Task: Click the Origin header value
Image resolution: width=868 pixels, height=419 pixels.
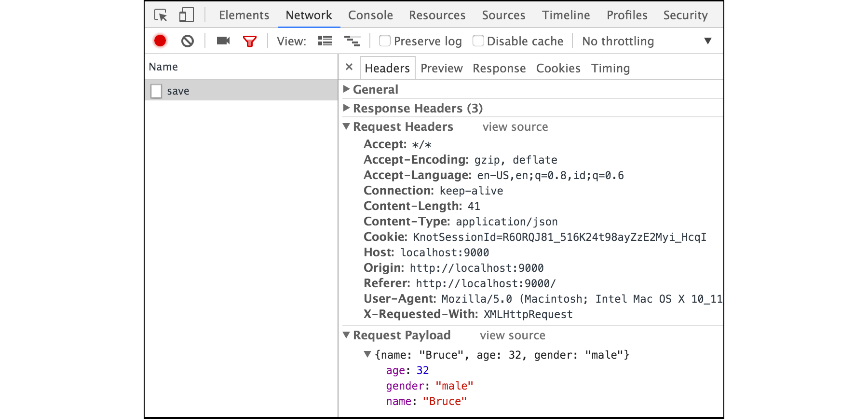Action: point(476,268)
